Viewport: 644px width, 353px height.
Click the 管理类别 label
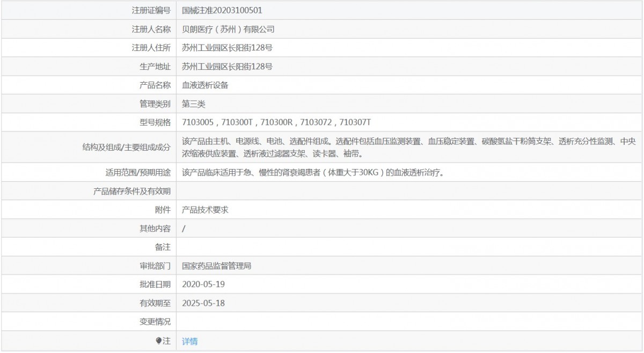click(155, 104)
